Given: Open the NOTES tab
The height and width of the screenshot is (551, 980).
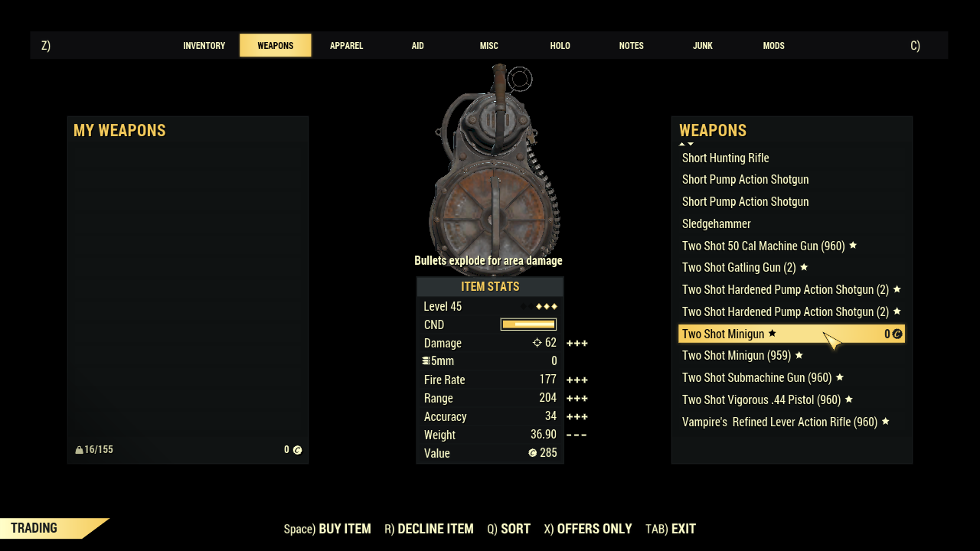Looking at the screenshot, I should 631,46.
